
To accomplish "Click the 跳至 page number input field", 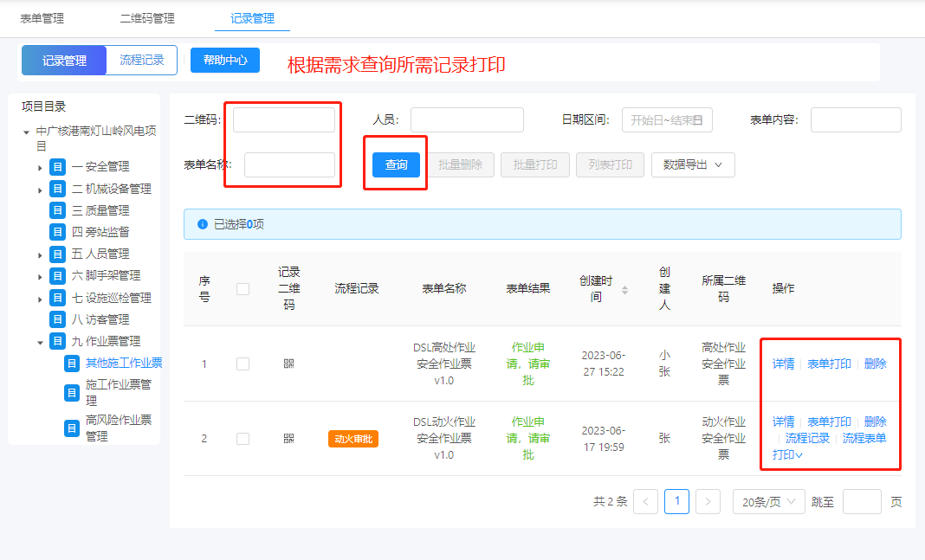I will (x=862, y=501).
